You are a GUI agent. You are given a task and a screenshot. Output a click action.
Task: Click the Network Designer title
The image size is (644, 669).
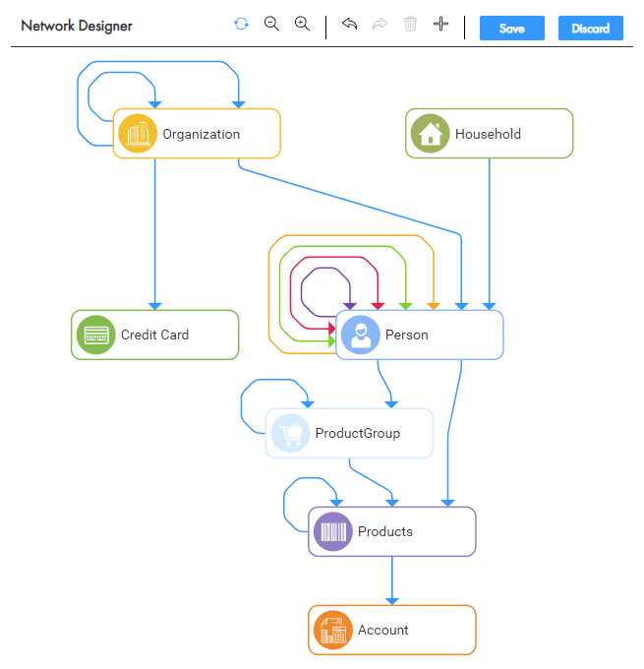pyautogui.click(x=77, y=26)
